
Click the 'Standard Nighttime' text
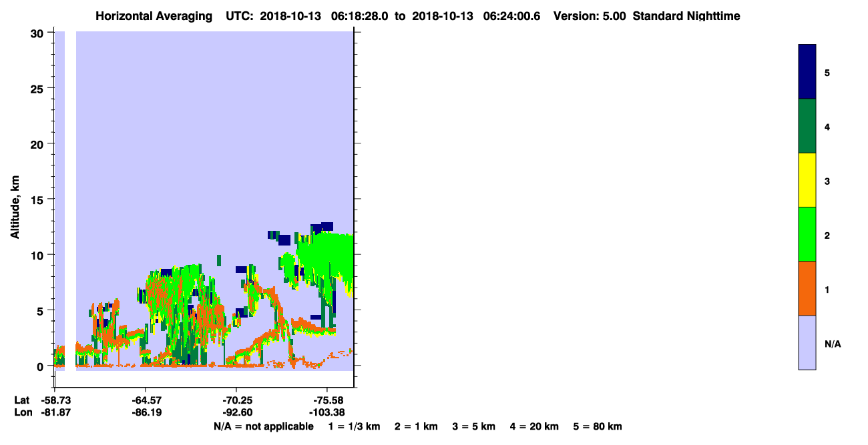tap(686, 16)
